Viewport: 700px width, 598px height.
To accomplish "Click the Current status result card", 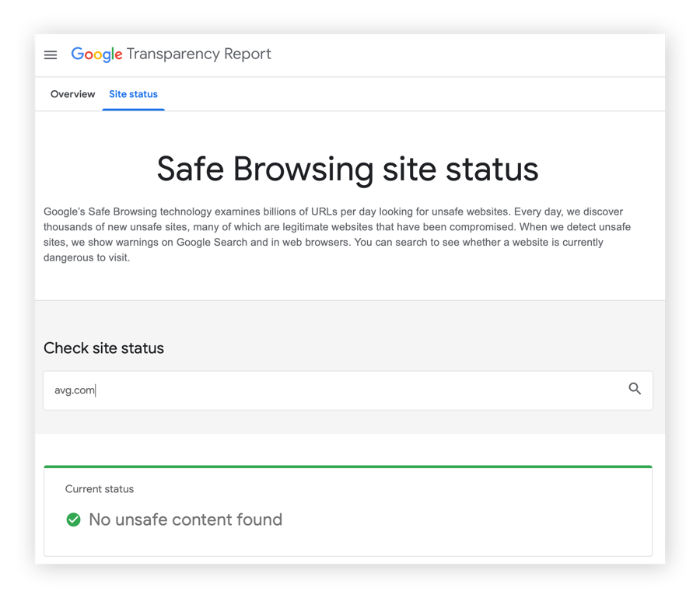I will click(348, 509).
